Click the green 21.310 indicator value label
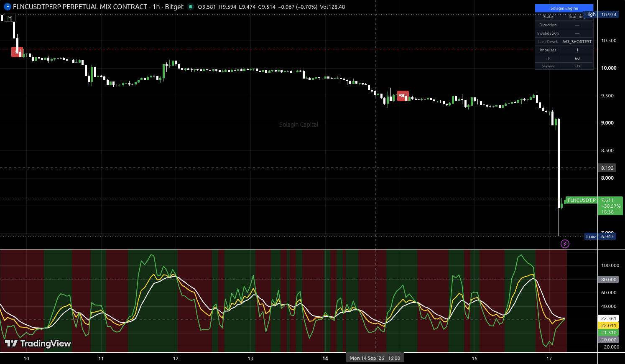The height and width of the screenshot is (364, 625). click(x=609, y=333)
